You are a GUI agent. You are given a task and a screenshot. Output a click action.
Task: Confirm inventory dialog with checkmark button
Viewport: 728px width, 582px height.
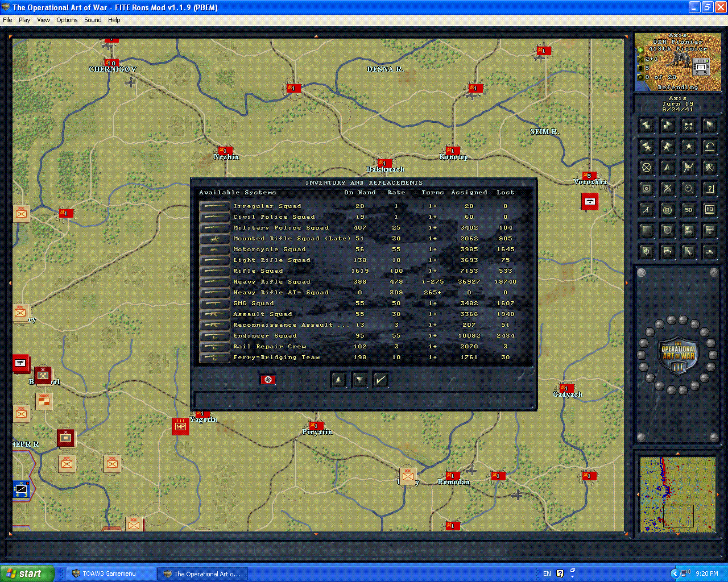click(381, 380)
